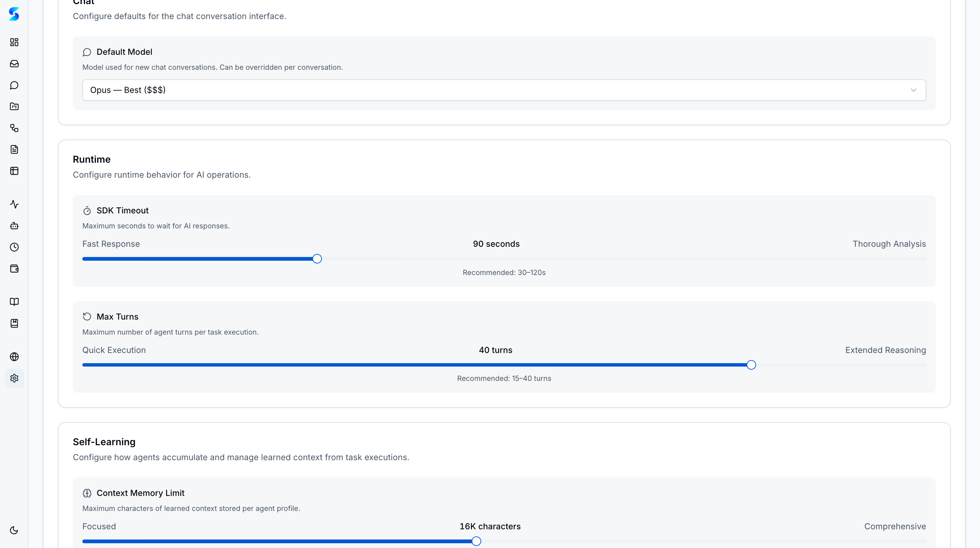This screenshot has width=980, height=548.
Task: Open the Globe network section
Action: tap(14, 357)
